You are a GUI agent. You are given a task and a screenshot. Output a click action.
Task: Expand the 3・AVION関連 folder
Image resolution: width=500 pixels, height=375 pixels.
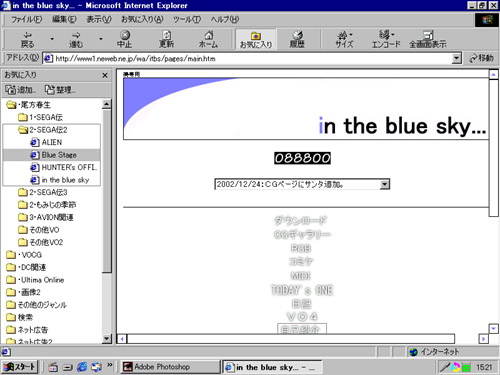coord(46,217)
